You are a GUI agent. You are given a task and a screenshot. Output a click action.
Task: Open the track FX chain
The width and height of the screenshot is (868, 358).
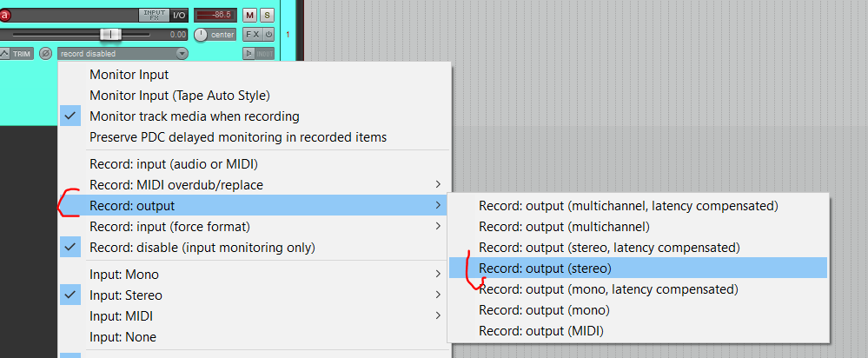[251, 35]
